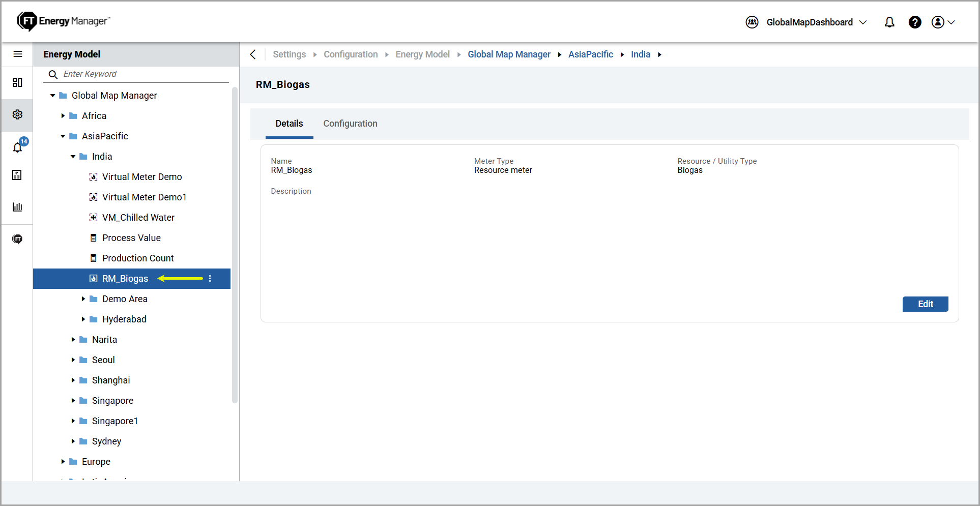This screenshot has width=980, height=506.
Task: Open the sidebar report sheet icon
Action: (17, 175)
